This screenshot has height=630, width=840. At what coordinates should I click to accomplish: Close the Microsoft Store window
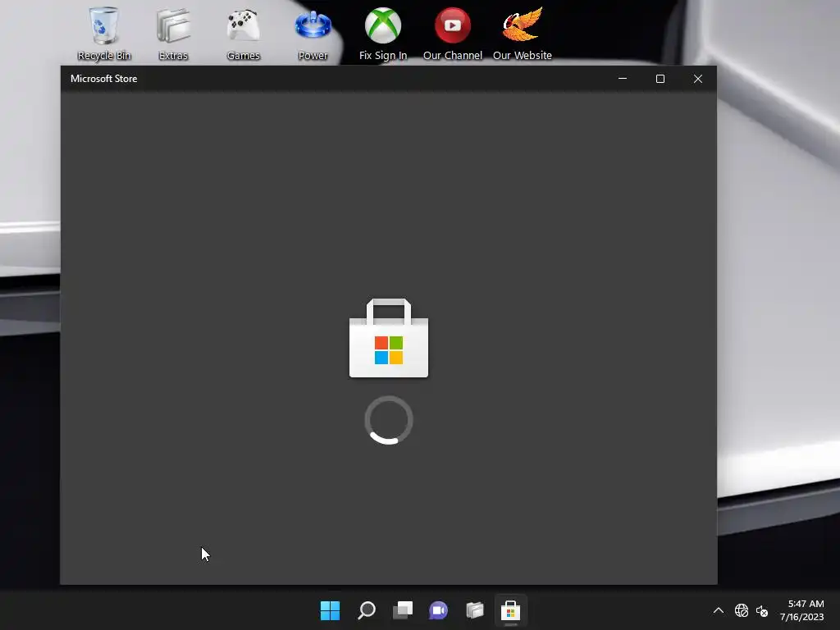697,79
